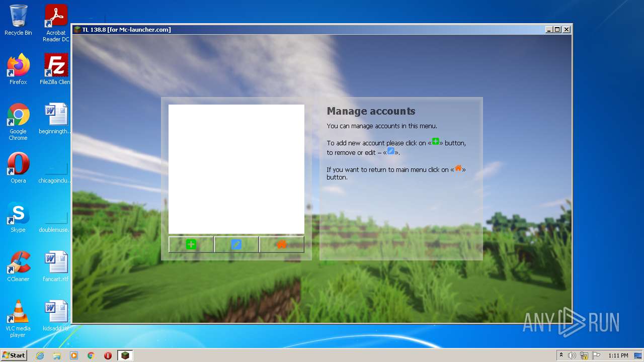Image resolution: width=644 pixels, height=362 pixels.
Task: Click the Manage accounts heading
Action: pos(371,111)
